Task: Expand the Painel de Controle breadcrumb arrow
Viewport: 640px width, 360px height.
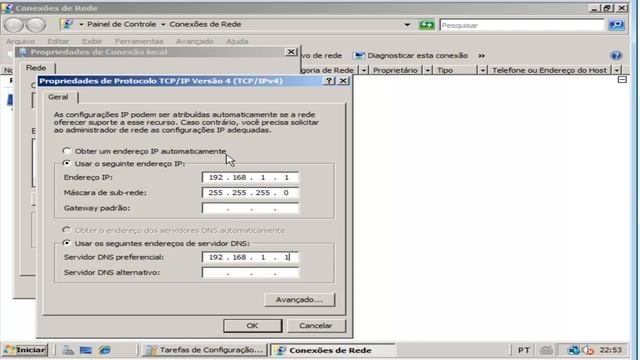Action: pyautogui.click(x=81, y=24)
